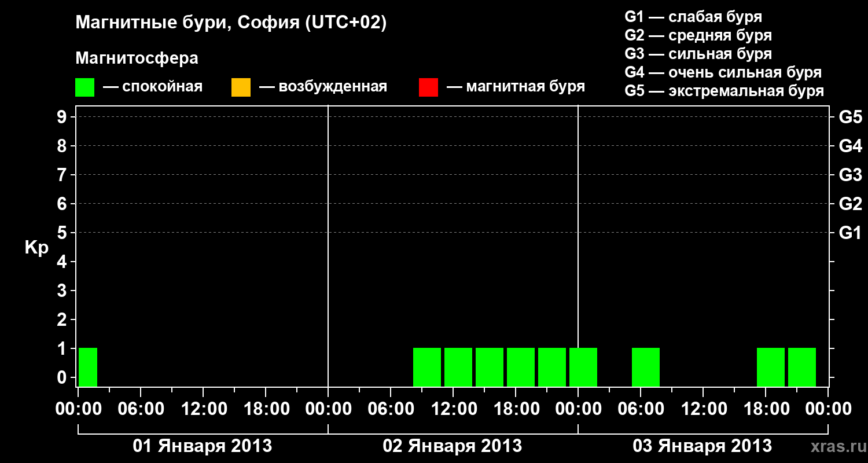Click the 'G1 — слабая буря' legend line
Screen dimensions: 868x463
(693, 17)
